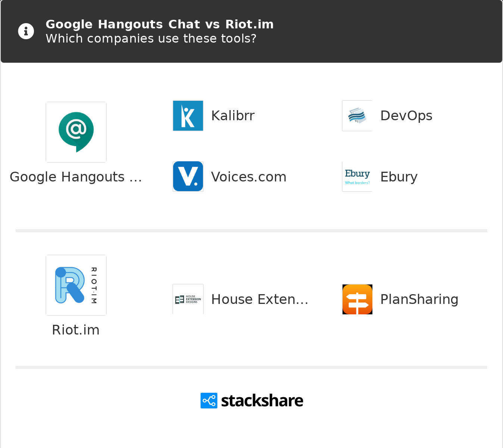Click the Kalibrr company icon
503x448 pixels.
click(x=188, y=116)
